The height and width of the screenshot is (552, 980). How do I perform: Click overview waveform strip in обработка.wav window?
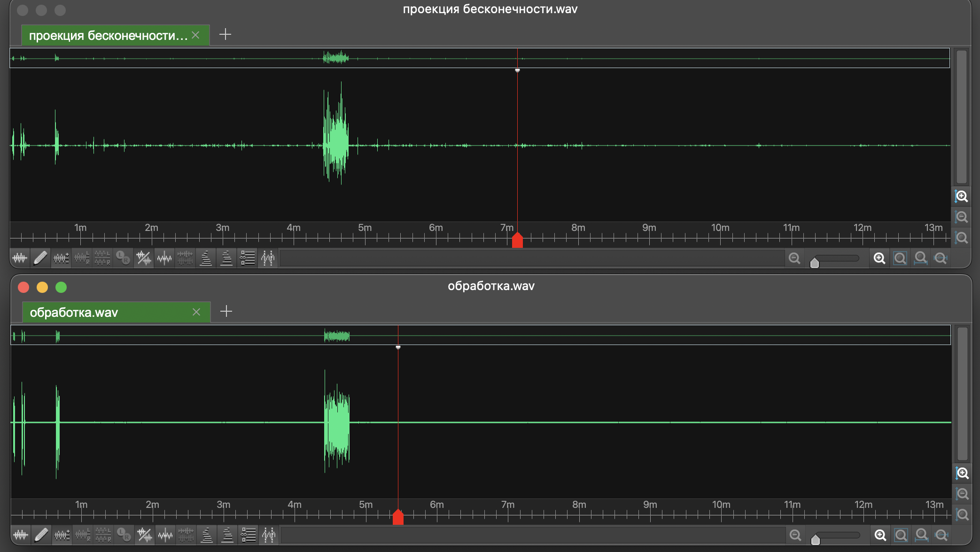[481, 335]
